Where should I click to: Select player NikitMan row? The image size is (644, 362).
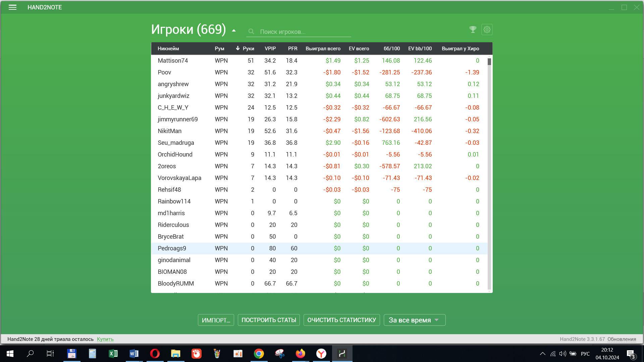(x=319, y=131)
